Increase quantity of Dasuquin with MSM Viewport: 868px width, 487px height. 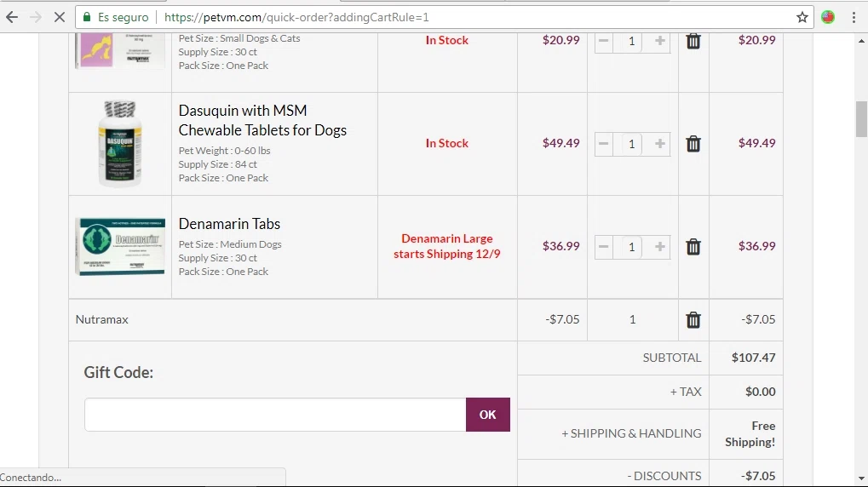pos(660,144)
